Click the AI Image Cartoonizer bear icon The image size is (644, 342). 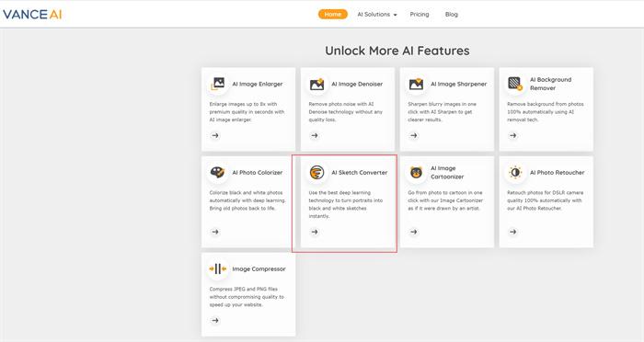(416, 173)
